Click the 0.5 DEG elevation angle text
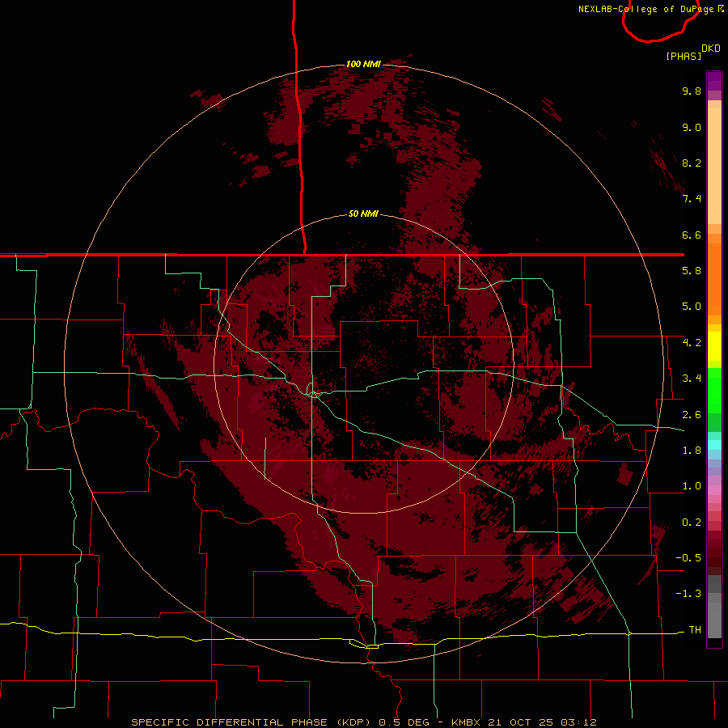The image size is (728, 728). (404, 722)
